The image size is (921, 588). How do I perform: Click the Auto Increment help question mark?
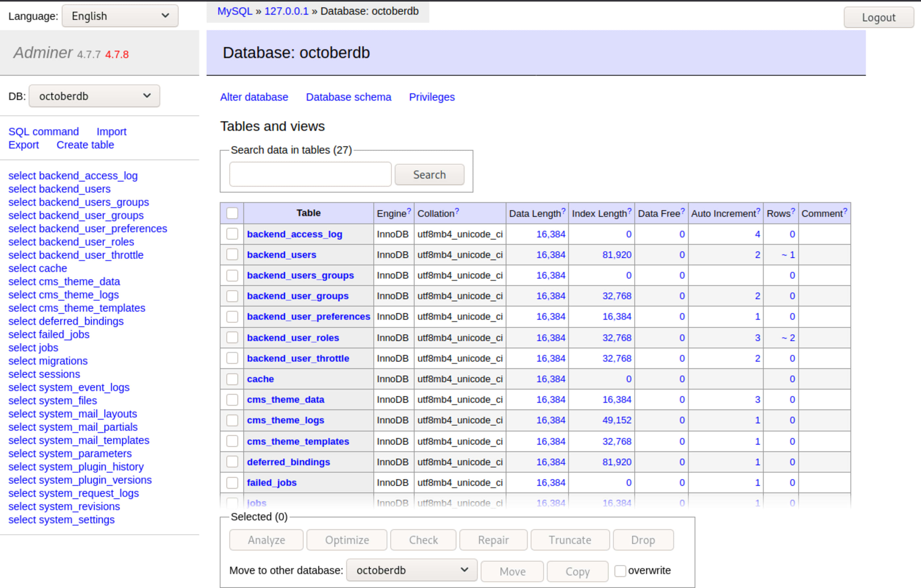(x=758, y=211)
